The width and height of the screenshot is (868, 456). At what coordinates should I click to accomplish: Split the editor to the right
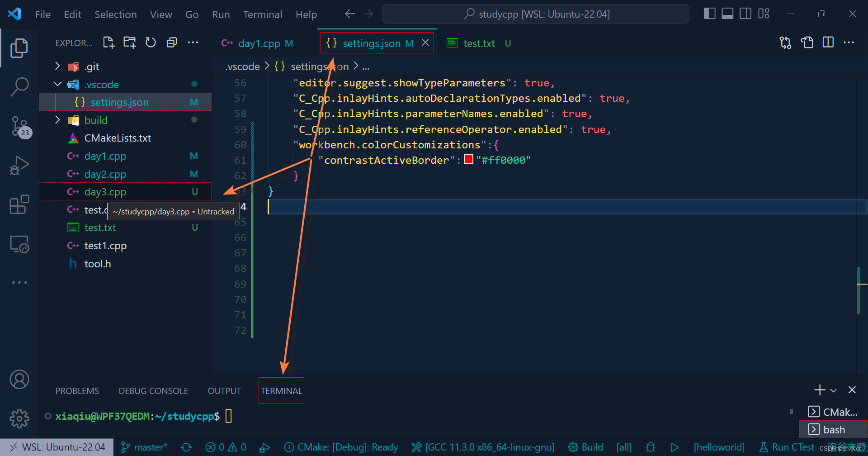click(828, 43)
